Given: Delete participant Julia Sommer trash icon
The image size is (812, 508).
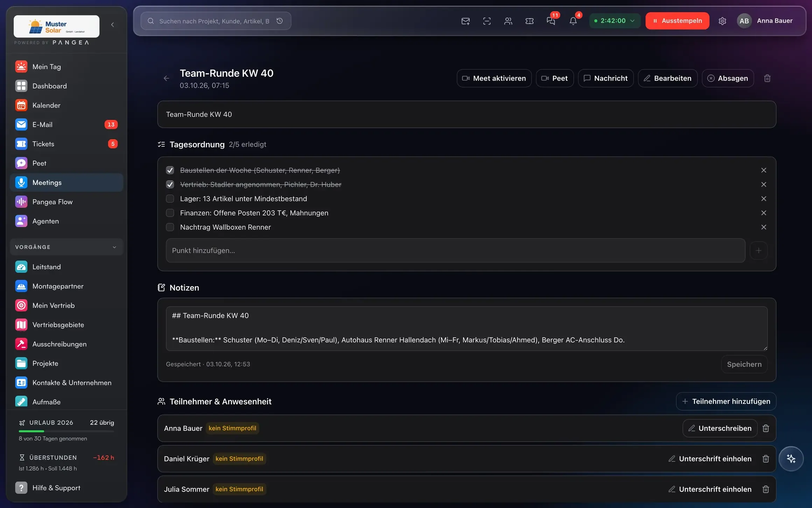Looking at the screenshot, I should coord(766,489).
